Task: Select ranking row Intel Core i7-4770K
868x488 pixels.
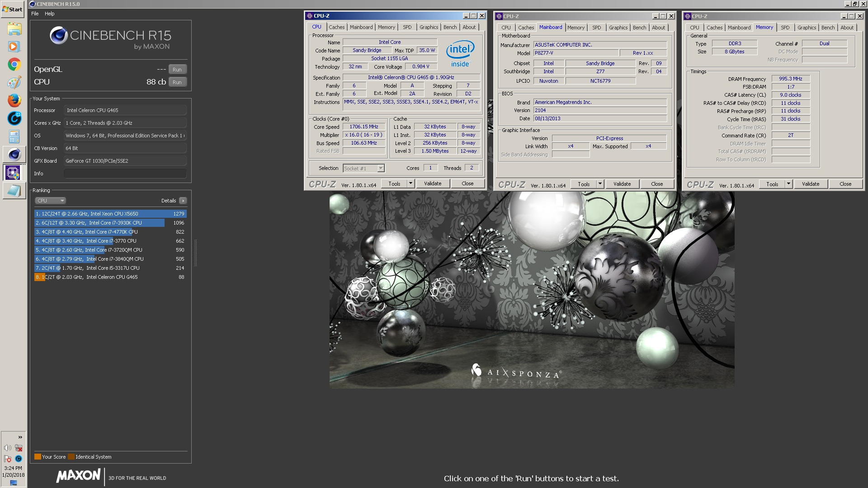Action: click(110, 232)
